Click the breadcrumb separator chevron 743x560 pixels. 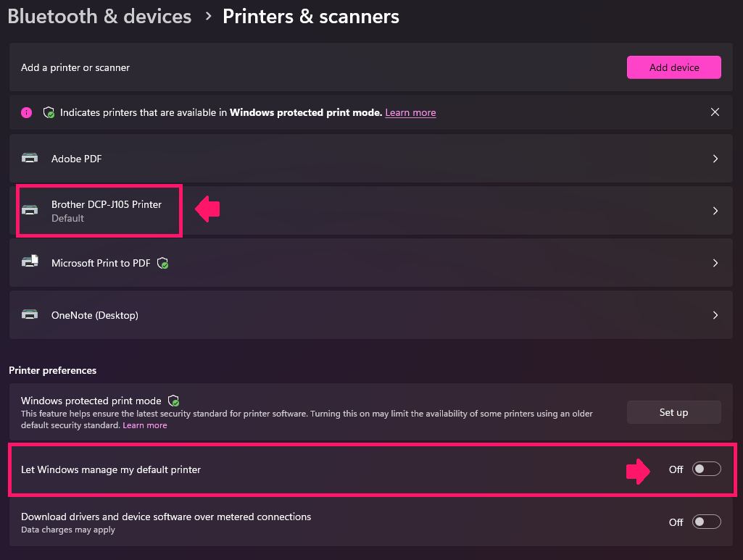pyautogui.click(x=208, y=17)
